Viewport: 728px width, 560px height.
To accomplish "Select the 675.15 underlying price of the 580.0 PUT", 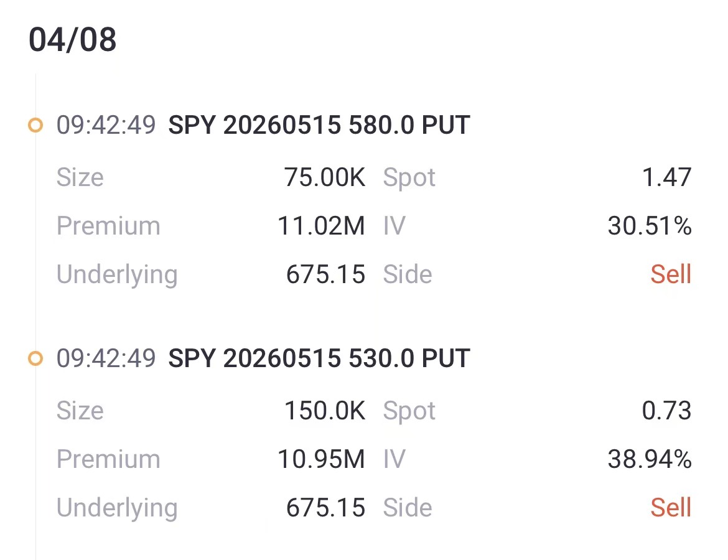I will tap(325, 274).
